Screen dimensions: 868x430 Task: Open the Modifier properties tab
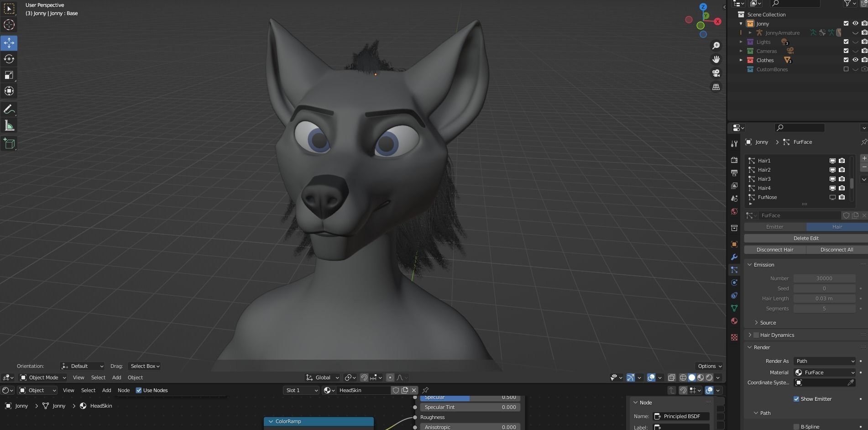pyautogui.click(x=734, y=257)
